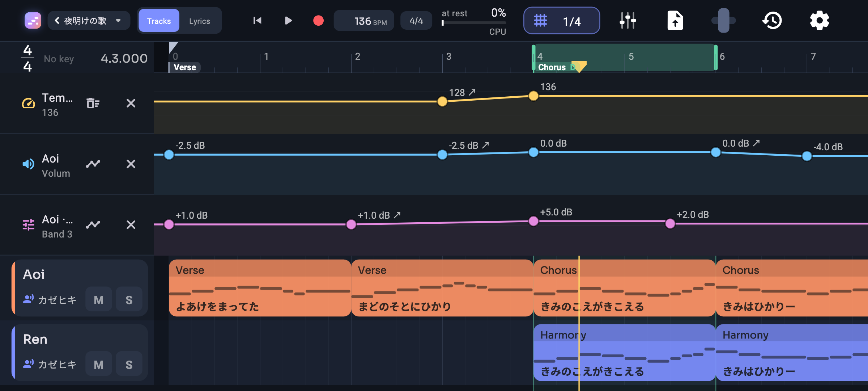Toggle curve mode for Aoi Band 3 lane
The image size is (868, 391).
click(x=93, y=225)
